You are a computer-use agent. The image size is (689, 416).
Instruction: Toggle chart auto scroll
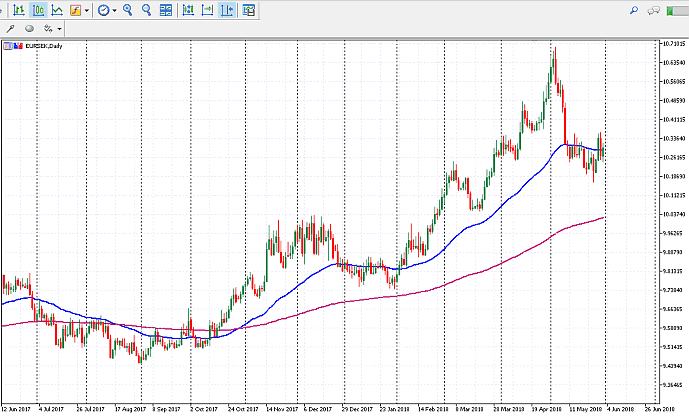(x=207, y=10)
